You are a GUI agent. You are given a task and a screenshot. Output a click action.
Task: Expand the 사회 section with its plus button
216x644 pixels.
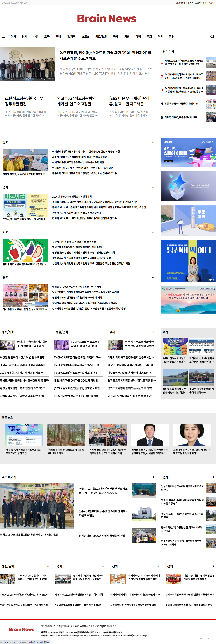(x=153, y=232)
